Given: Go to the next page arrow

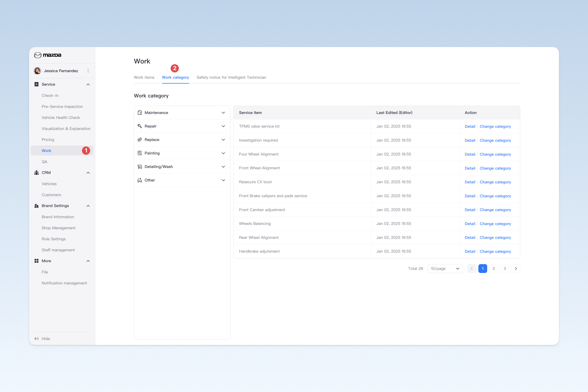Looking at the screenshot, I should point(516,268).
